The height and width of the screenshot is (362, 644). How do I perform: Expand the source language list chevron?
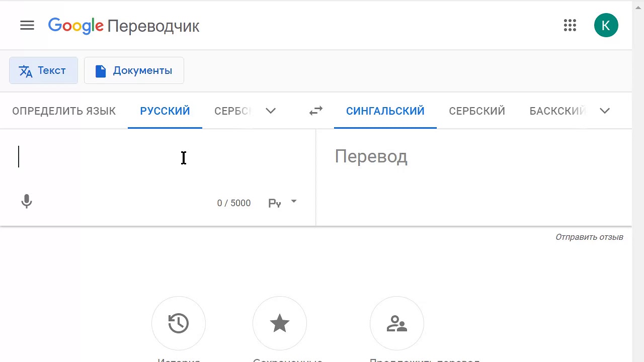click(x=271, y=111)
